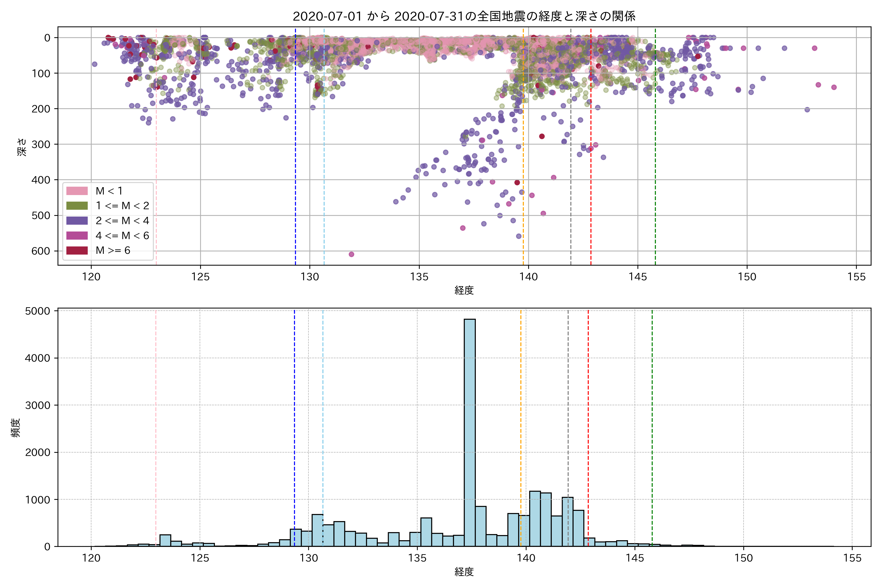Click the olive 1 <= M < 2 swatch

pos(77,206)
